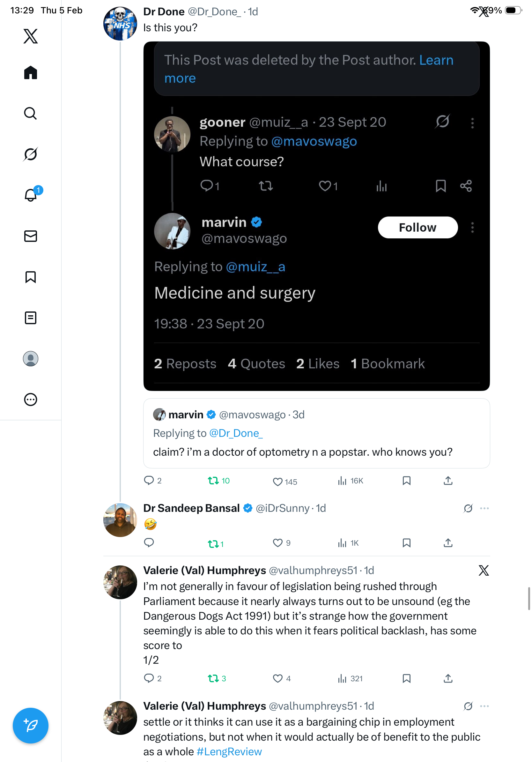Open the Profile icon in sidebar
532x762 pixels.
click(31, 359)
